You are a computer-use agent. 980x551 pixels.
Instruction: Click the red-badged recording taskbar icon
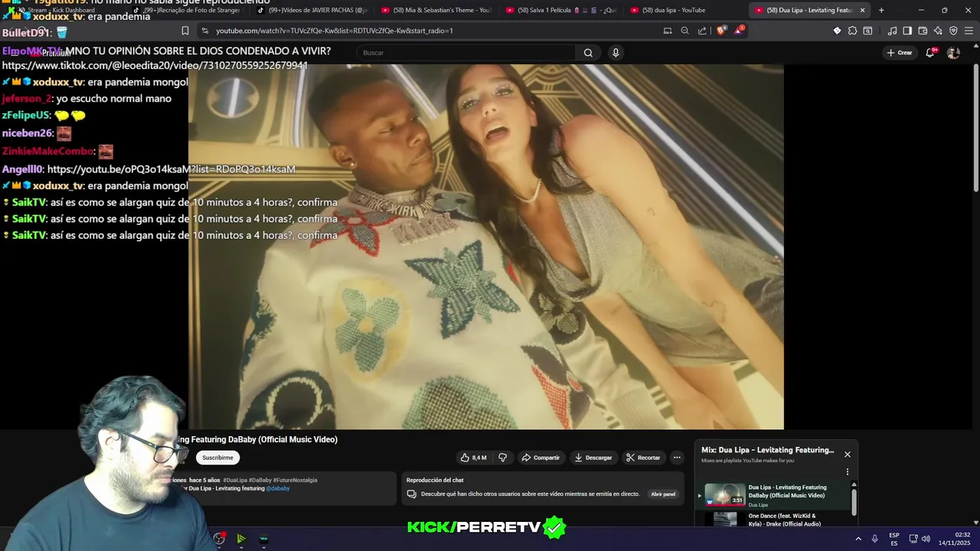pos(220,539)
